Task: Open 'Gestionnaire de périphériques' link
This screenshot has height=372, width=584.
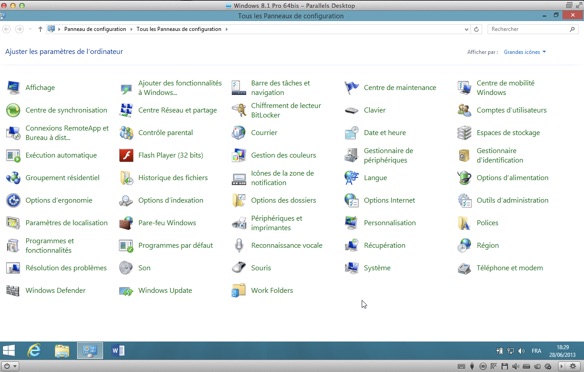Action: (x=388, y=155)
